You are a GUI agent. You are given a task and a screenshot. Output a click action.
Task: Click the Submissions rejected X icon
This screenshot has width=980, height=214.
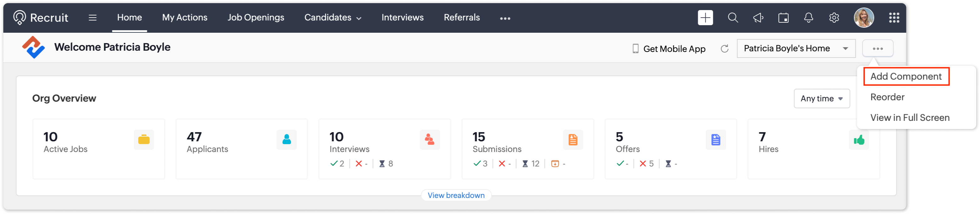[x=502, y=164]
